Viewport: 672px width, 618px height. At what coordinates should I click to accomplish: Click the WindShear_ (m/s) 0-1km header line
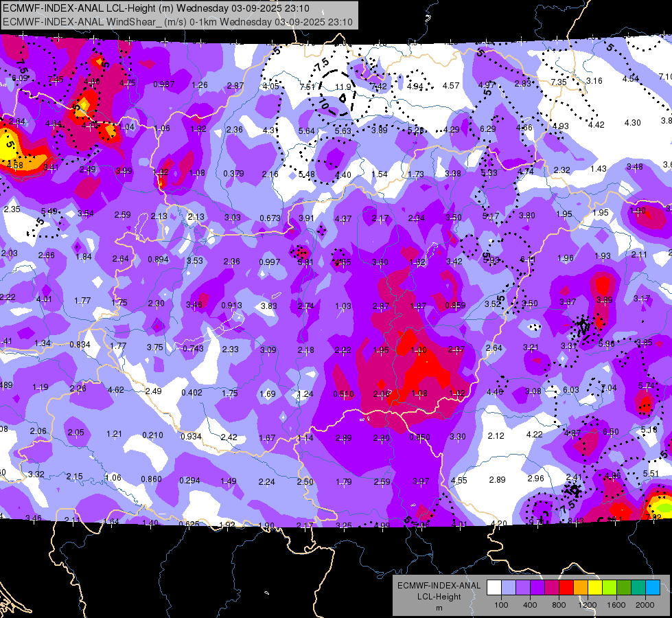coord(177,22)
